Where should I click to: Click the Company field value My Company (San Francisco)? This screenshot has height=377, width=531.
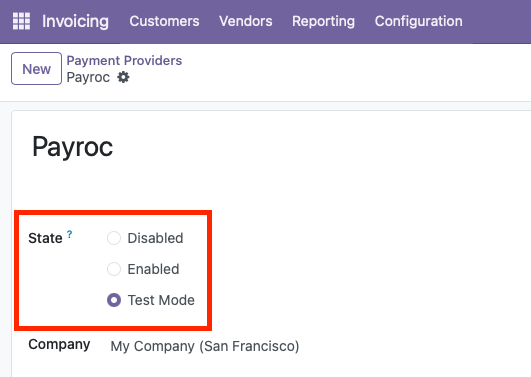point(205,346)
